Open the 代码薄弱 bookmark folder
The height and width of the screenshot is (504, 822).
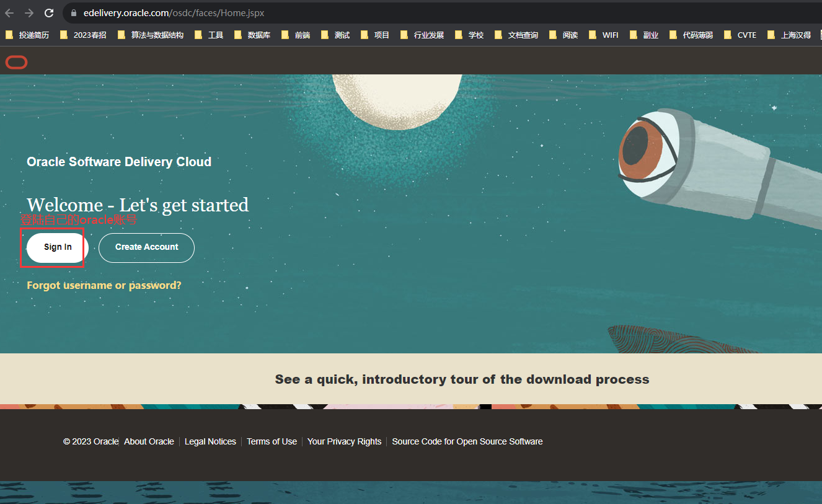(x=691, y=35)
